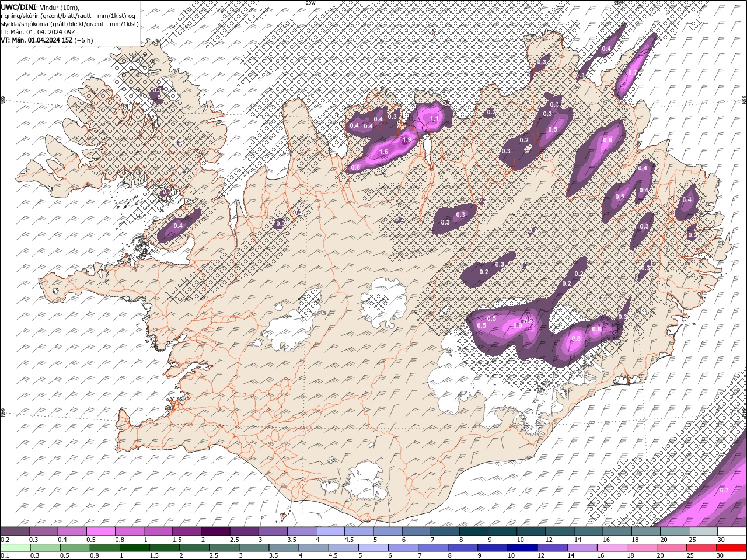The image size is (747, 560).
Task: Click the 1.1 snowfall contour label
Action: (x=434, y=119)
